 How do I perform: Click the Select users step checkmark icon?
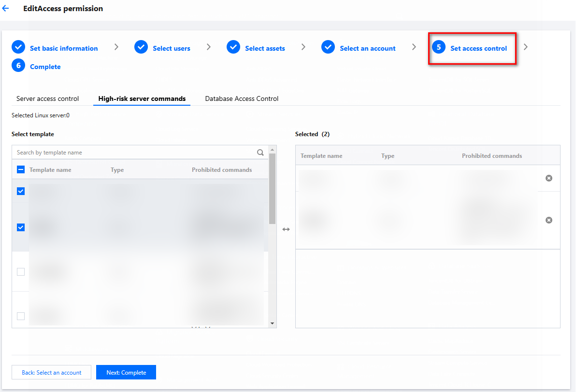[x=141, y=47]
